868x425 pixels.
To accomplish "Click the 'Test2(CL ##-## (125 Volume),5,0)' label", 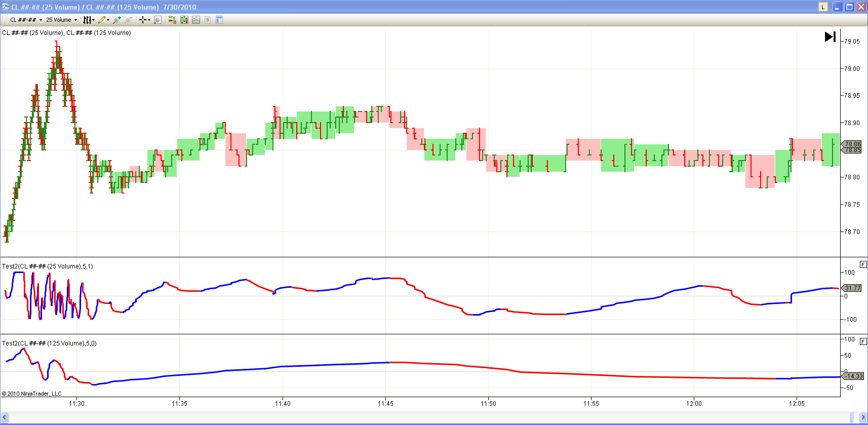I will (49, 343).
